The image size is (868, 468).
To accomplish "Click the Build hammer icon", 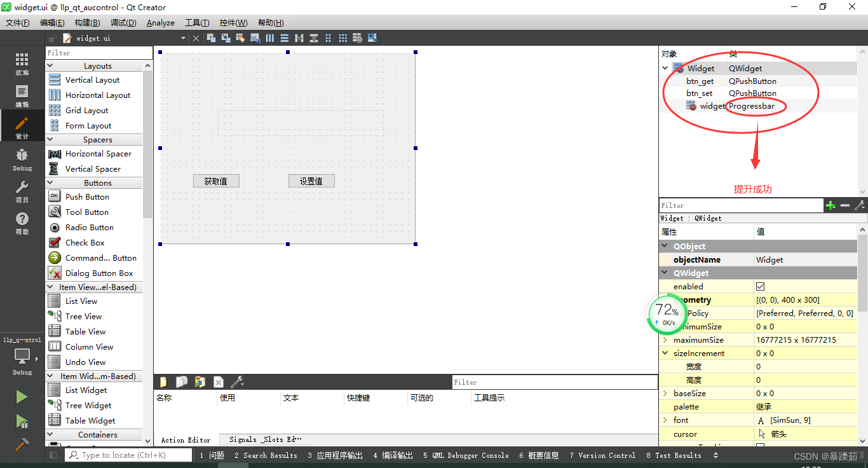I will 22,444.
